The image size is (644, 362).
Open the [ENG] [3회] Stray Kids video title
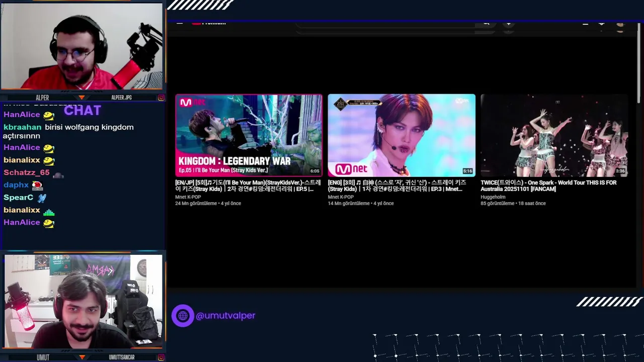(x=397, y=186)
